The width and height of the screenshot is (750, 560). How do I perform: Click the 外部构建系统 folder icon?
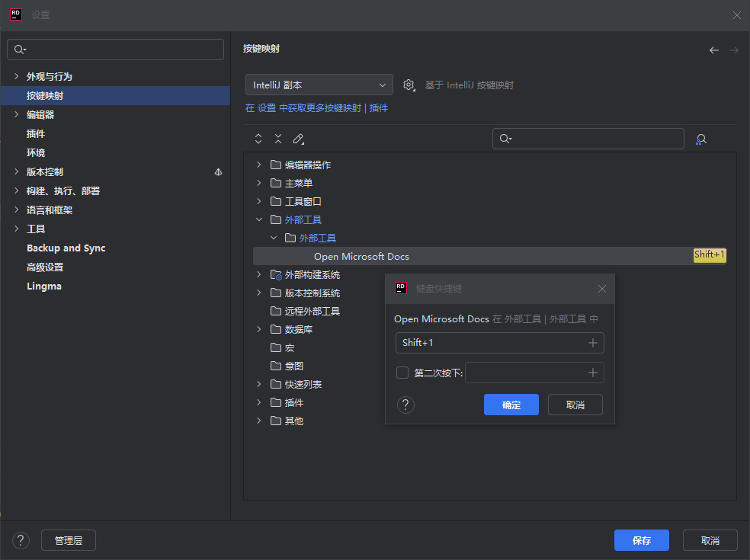[x=276, y=275]
